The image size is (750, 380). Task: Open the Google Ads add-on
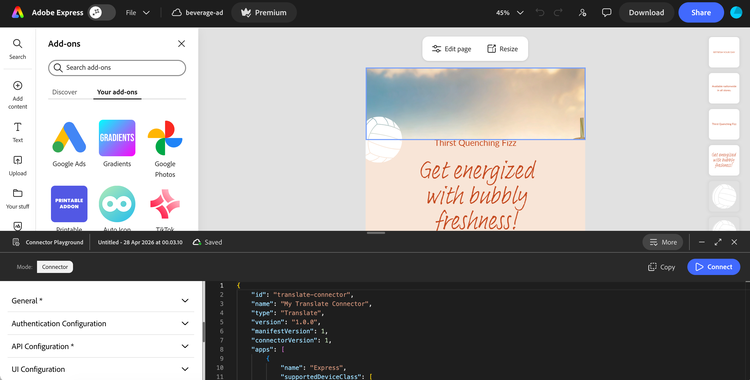(x=69, y=144)
